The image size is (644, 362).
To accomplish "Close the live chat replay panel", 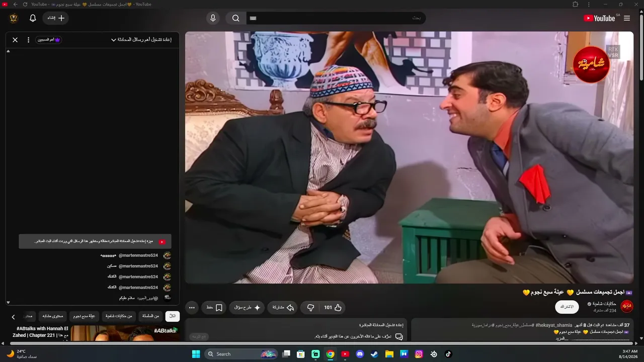I will (15, 40).
